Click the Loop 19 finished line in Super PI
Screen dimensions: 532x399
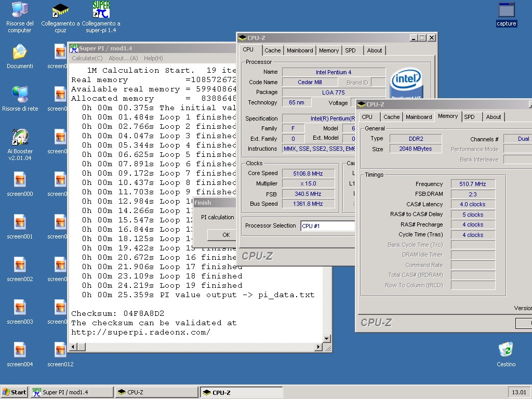(162, 285)
